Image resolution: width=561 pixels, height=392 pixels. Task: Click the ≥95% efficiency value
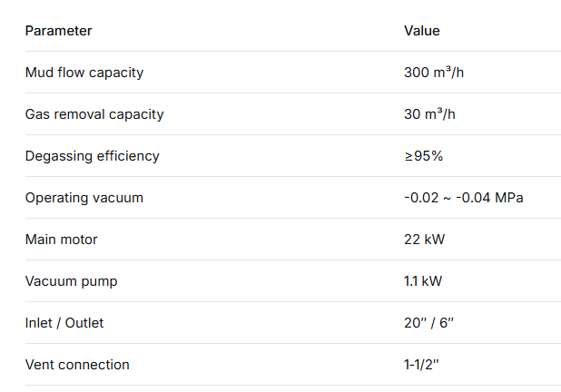(x=423, y=156)
